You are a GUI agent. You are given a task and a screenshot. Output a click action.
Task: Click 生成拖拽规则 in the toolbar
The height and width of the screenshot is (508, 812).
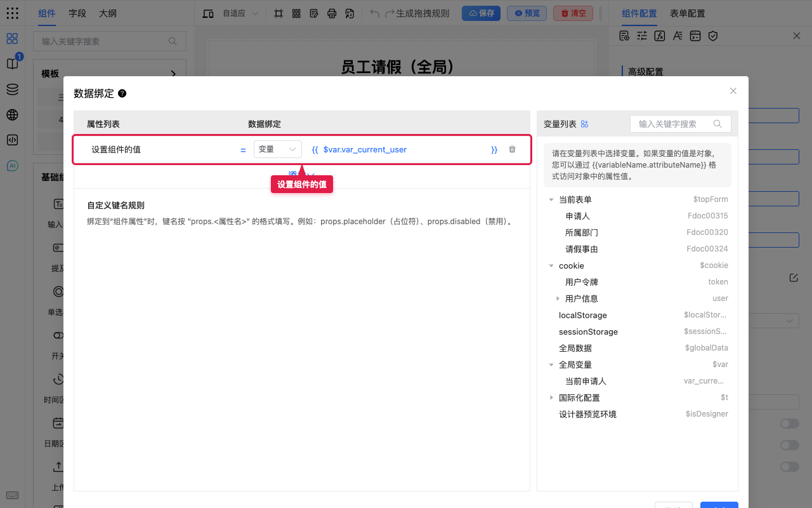pos(422,13)
